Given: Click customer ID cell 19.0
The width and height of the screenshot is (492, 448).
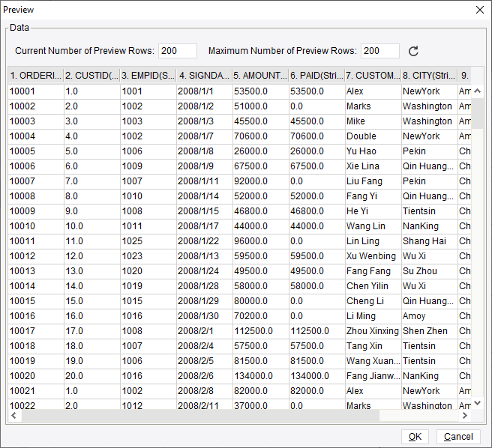Looking at the screenshot, I should 92,361.
